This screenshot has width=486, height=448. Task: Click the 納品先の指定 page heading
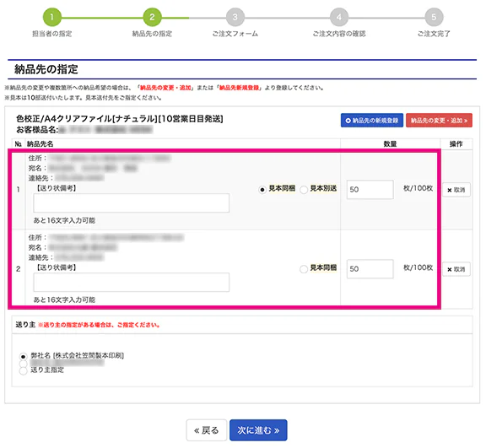pyautogui.click(x=46, y=69)
